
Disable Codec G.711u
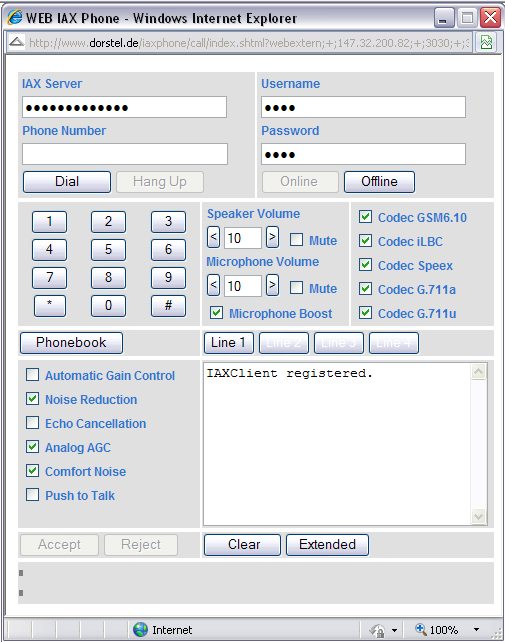point(365,313)
